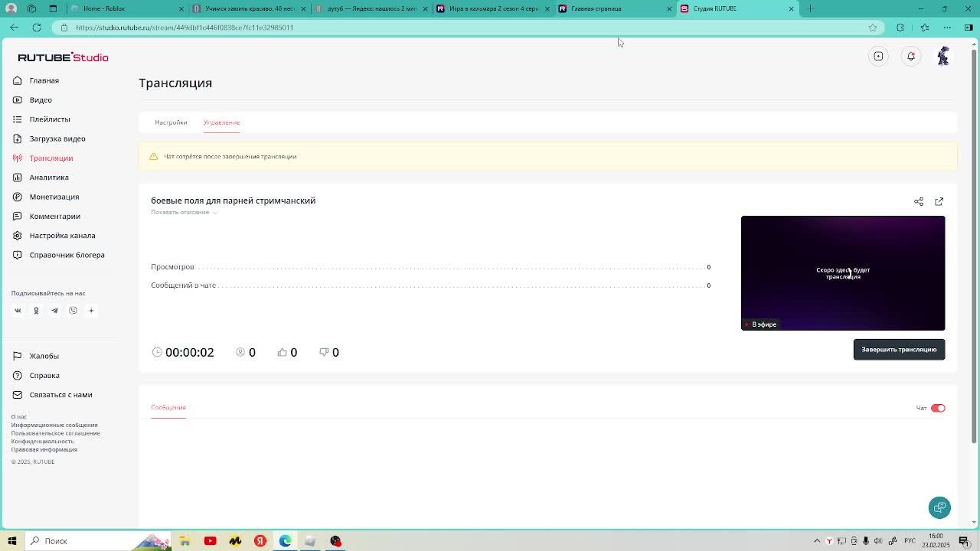Show hidden tray icons chevron
This screenshot has width=980, height=551.
pyautogui.click(x=817, y=541)
